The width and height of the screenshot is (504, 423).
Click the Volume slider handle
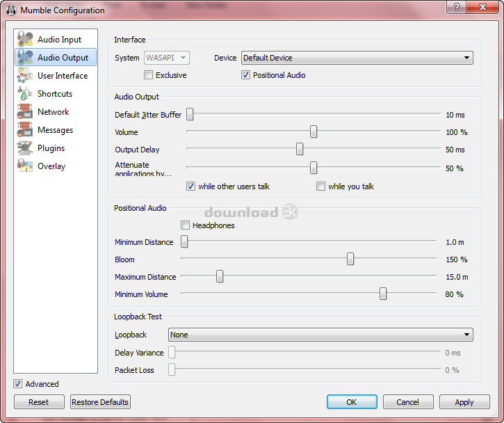point(314,131)
